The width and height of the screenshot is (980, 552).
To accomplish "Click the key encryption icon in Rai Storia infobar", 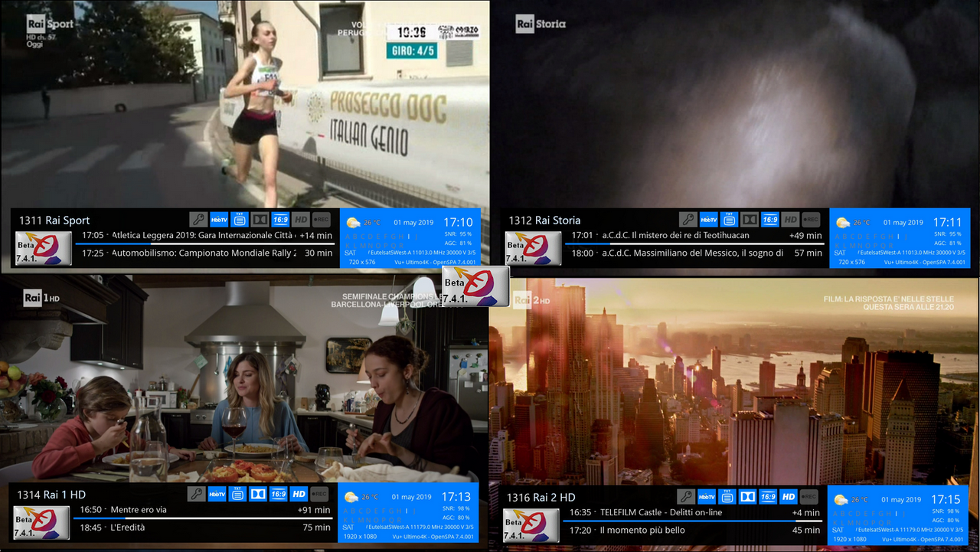I will pos(688,220).
